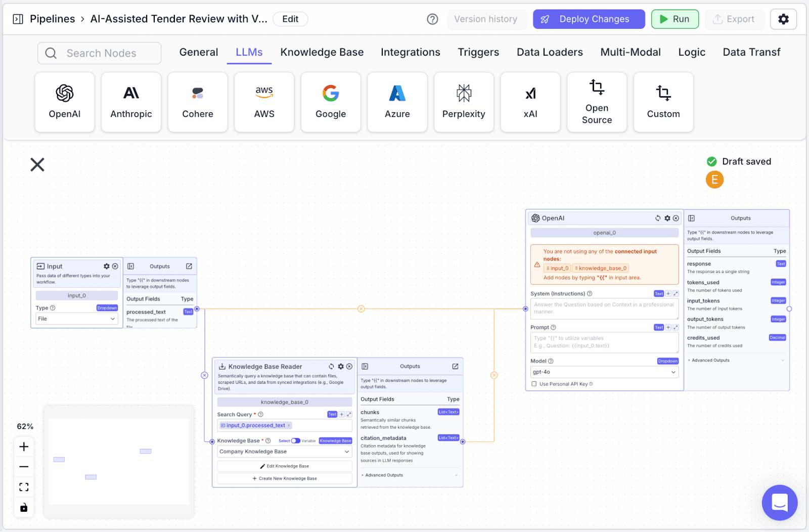Click Create New Knowledge Base
Image resolution: width=809 pixels, height=532 pixels.
point(285,478)
